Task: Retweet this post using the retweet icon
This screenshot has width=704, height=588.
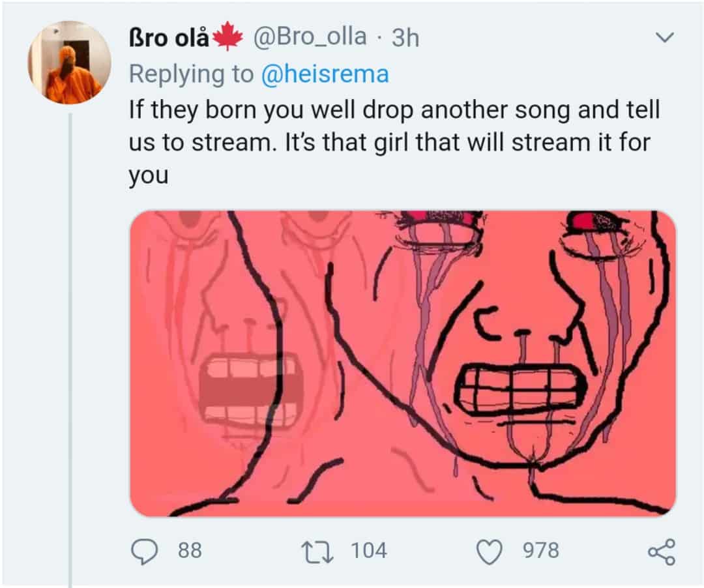Action: point(318,551)
